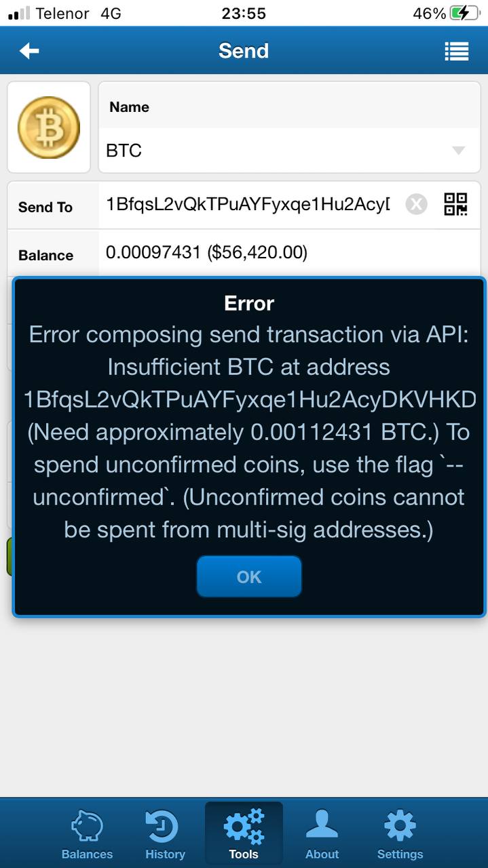Go to the About tab
Viewport: 488px width, 868px height.
pos(322,834)
